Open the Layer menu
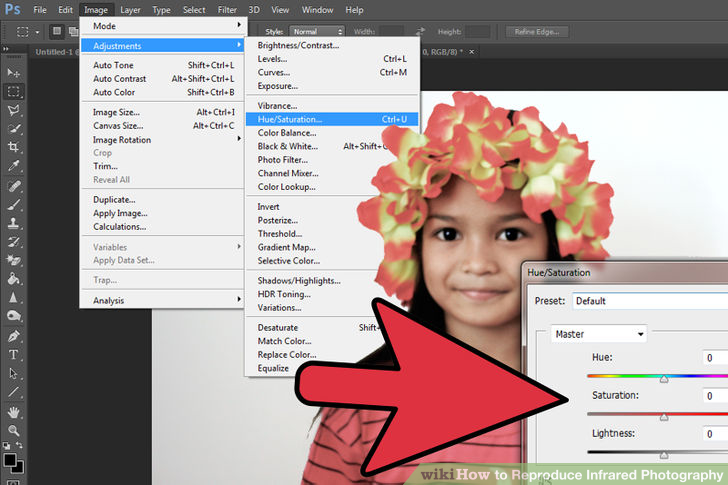 click(130, 10)
